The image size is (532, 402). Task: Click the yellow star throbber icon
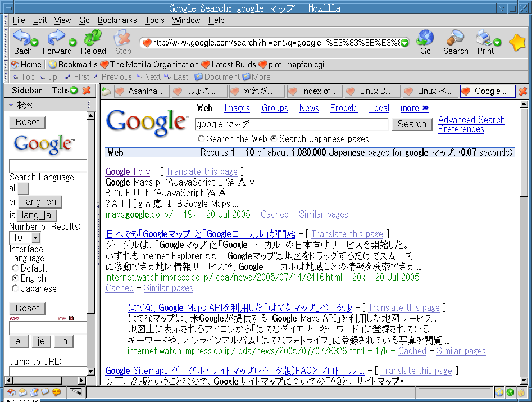pos(517,43)
